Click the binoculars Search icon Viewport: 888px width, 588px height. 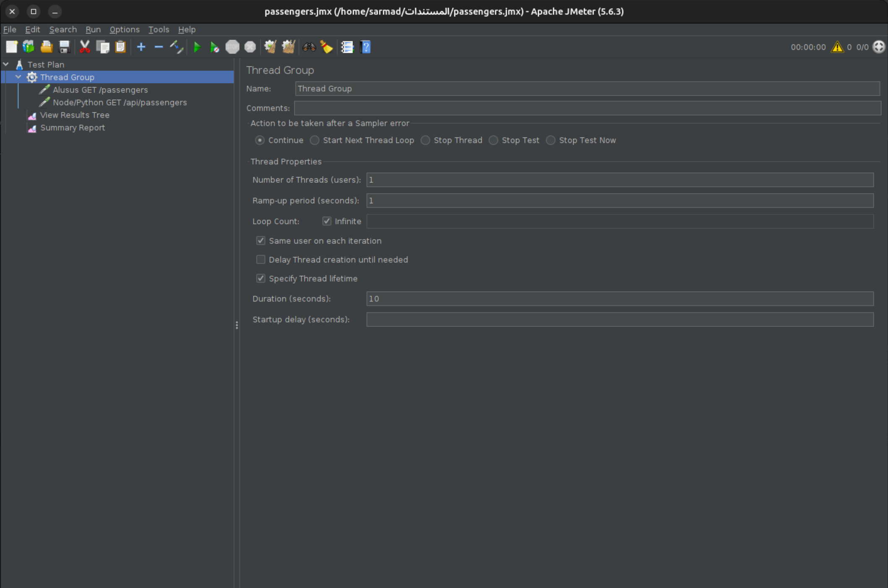309,47
